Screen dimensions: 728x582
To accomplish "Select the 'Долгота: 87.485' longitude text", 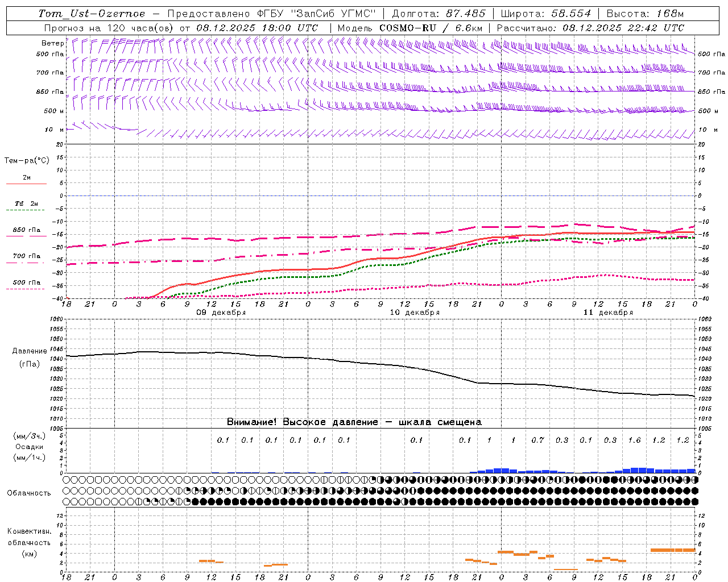I will click(439, 14).
